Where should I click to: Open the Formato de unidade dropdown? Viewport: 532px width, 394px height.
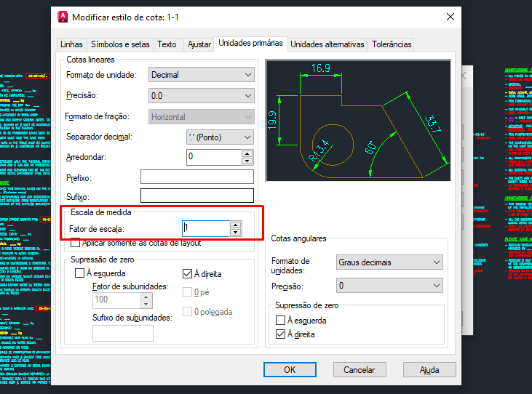click(201, 75)
